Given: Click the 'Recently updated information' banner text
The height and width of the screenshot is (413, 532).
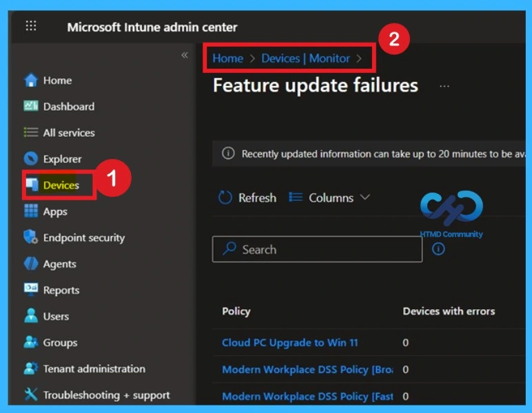Looking at the screenshot, I should click(x=383, y=154).
